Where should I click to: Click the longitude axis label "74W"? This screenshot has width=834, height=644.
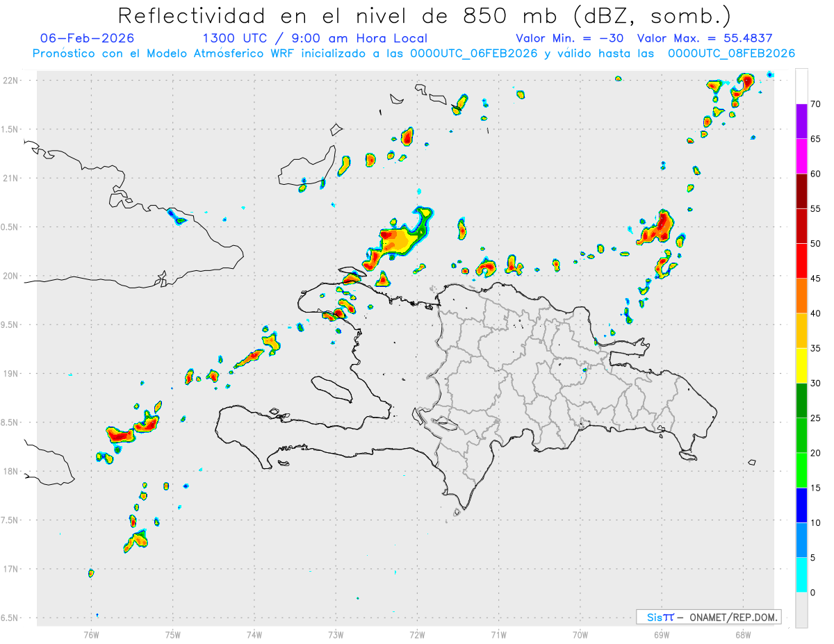coord(254,634)
